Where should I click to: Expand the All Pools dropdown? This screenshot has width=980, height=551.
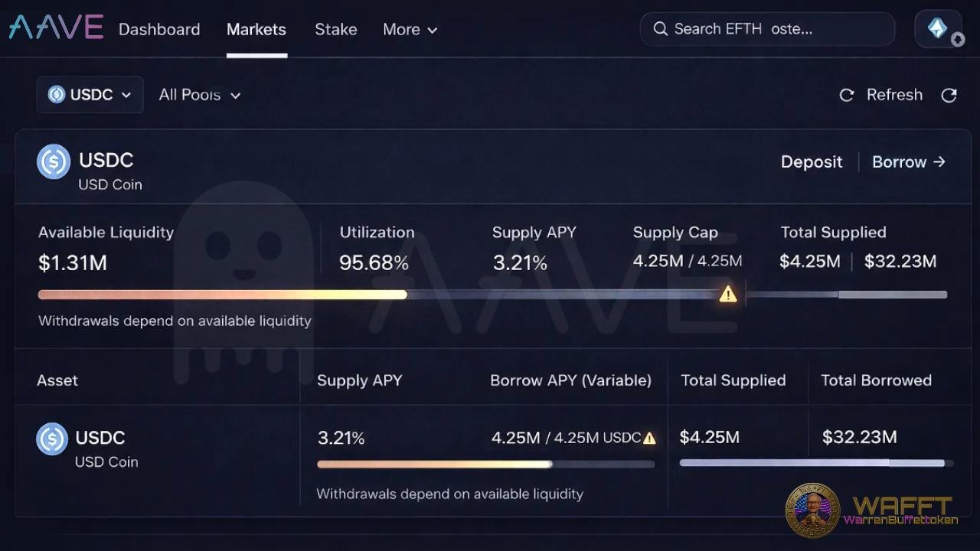pyautogui.click(x=200, y=95)
